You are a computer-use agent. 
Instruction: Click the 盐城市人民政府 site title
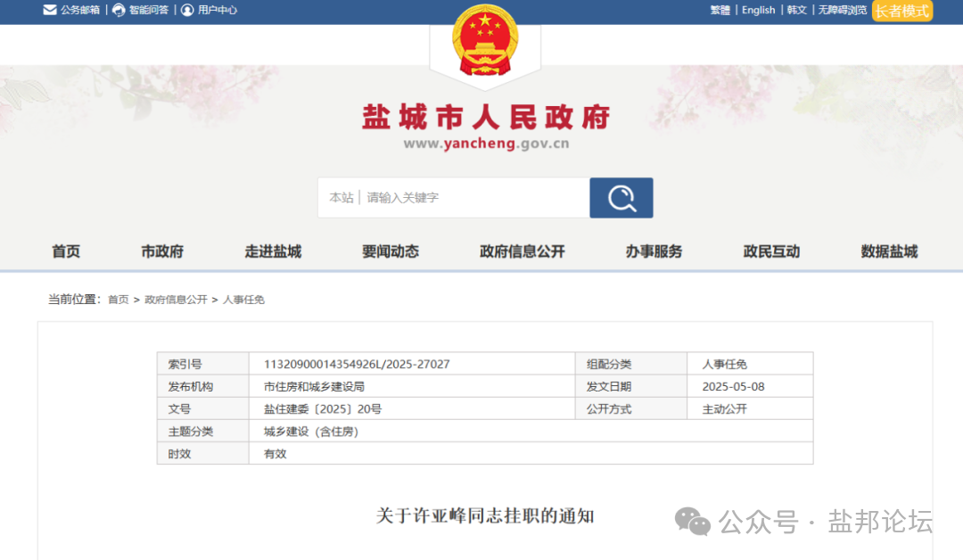(485, 118)
